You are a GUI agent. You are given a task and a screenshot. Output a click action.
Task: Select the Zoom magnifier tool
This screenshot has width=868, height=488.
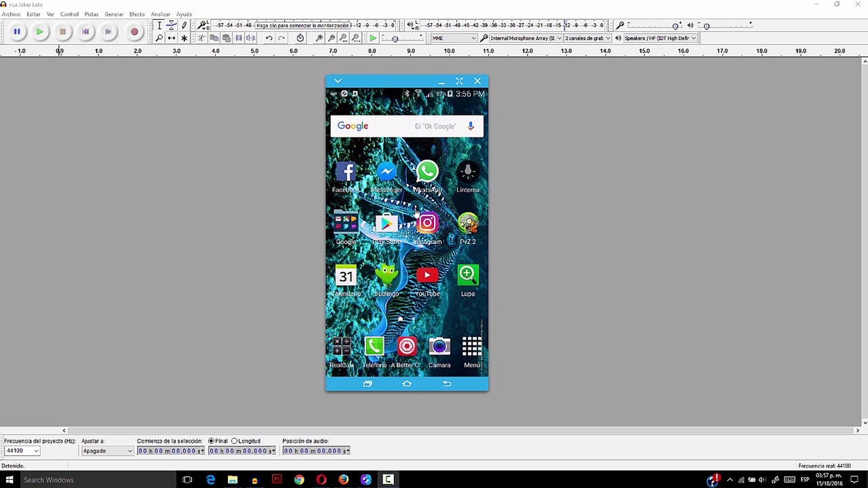(159, 38)
